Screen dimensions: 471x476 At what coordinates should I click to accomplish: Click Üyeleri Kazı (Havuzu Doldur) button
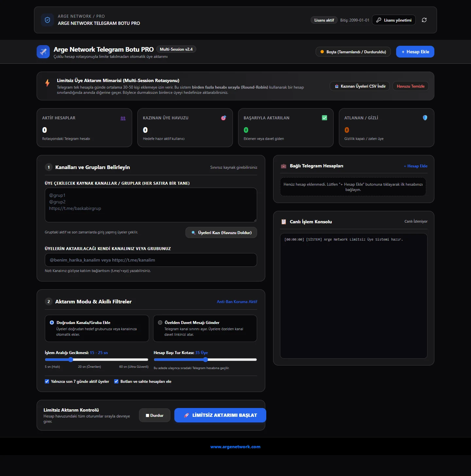tap(221, 232)
